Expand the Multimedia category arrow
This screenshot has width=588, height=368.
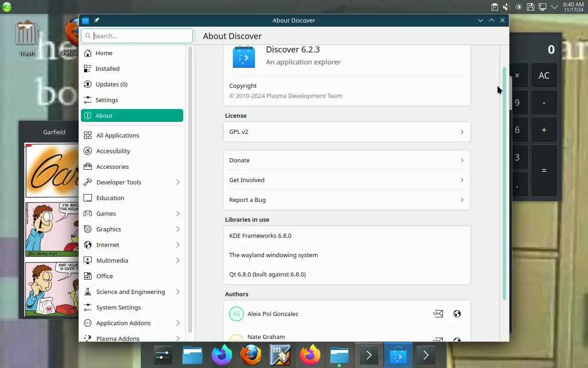[x=178, y=260]
